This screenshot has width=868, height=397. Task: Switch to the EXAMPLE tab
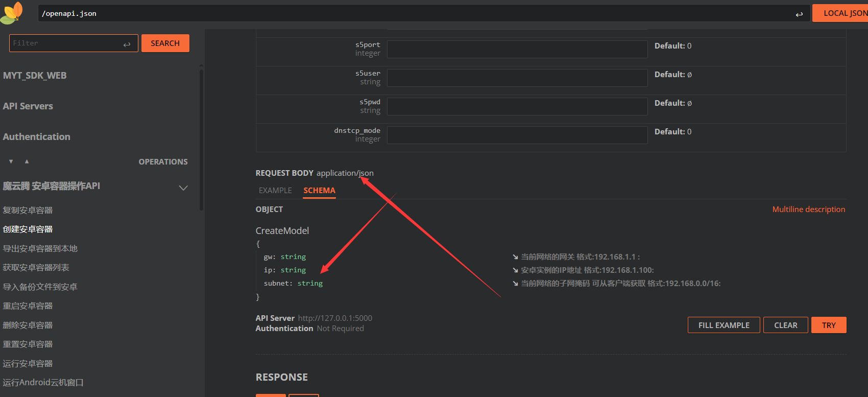click(275, 191)
